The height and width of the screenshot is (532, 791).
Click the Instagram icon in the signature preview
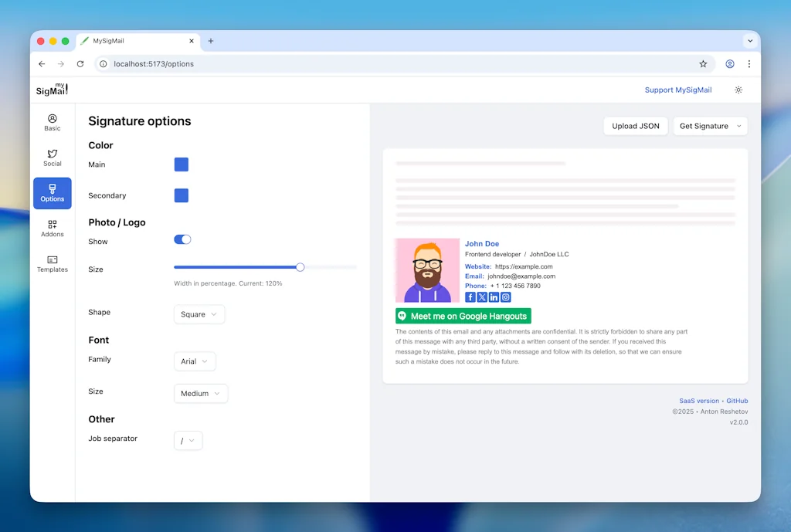coord(505,296)
